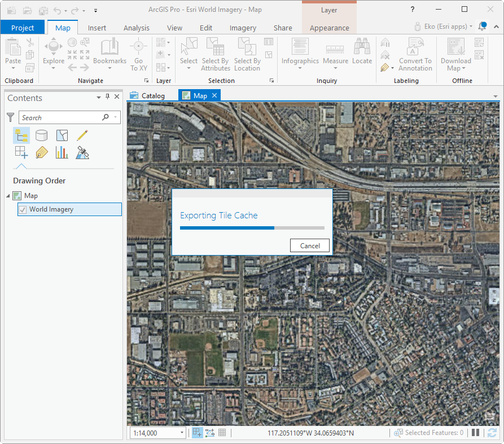Open the map scale 1:14,000 dropdown
The image size is (504, 444).
pyautogui.click(x=182, y=433)
